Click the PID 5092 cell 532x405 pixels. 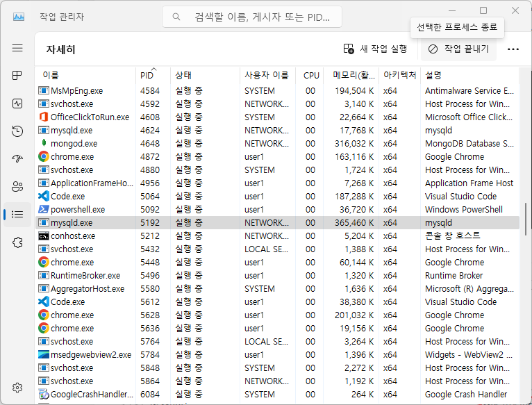click(150, 210)
